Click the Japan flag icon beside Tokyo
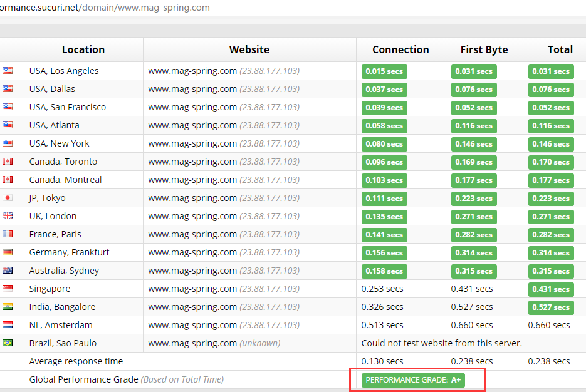586x392 pixels. point(8,198)
